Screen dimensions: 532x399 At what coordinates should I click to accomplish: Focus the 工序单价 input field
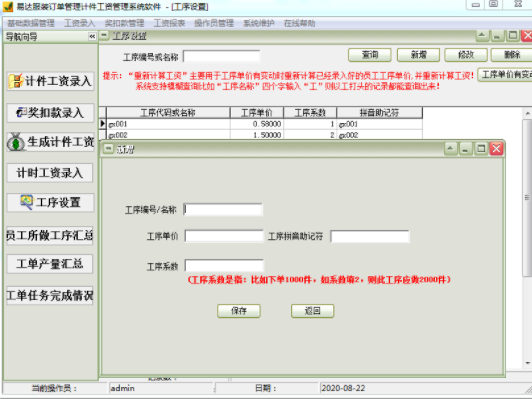[x=224, y=236]
